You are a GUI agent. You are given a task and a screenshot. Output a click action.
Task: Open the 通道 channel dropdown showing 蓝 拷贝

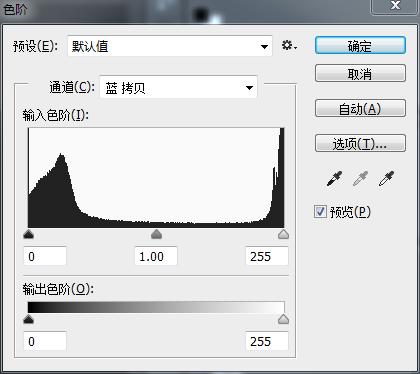[179, 88]
